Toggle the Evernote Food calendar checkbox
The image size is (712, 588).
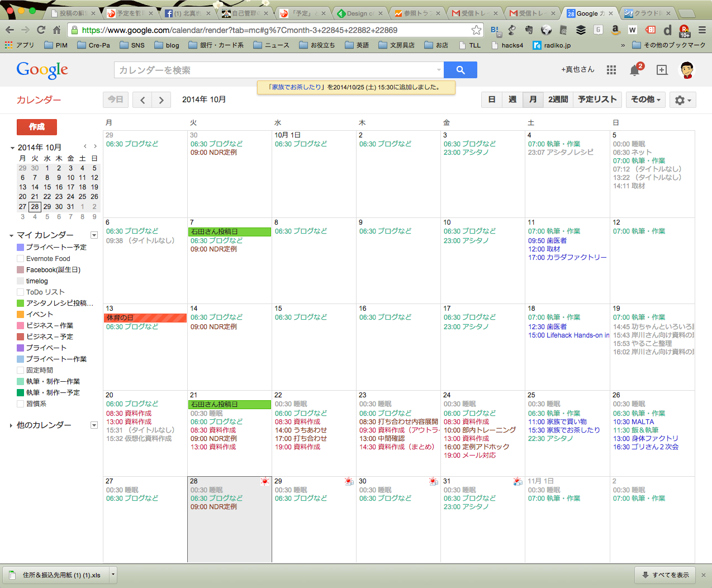(21, 259)
